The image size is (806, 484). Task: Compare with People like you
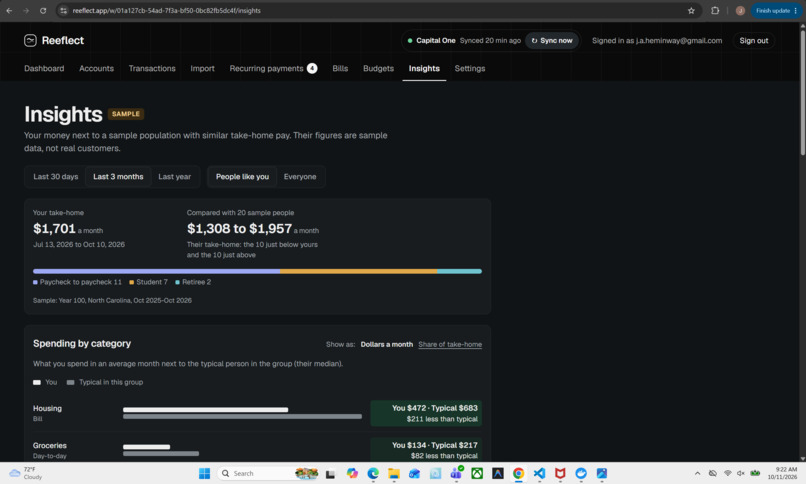point(242,177)
